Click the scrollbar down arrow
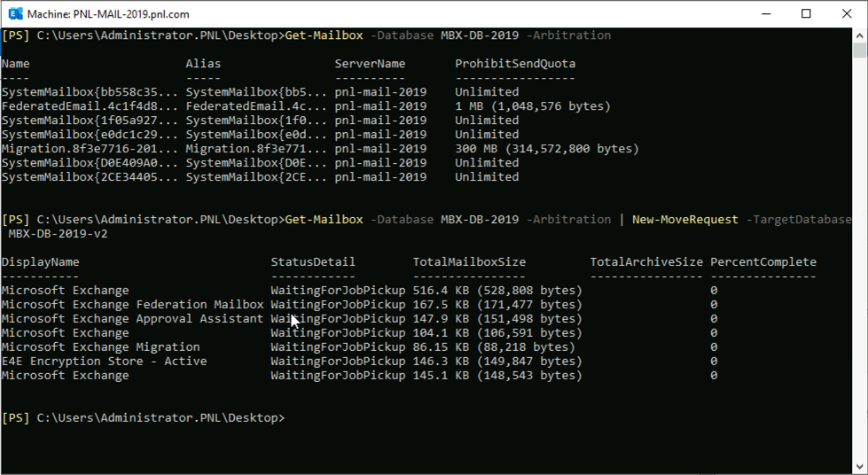868x475 pixels. click(x=860, y=467)
